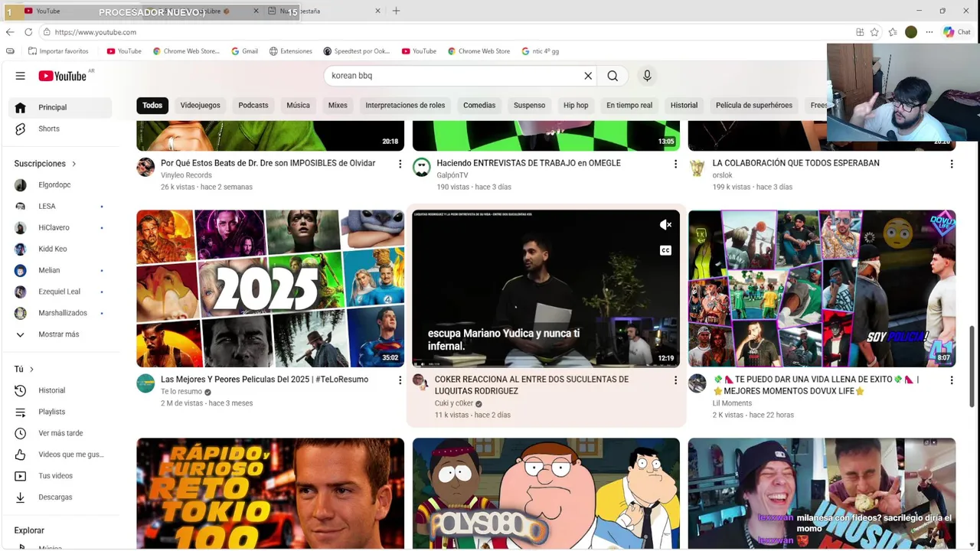The height and width of the screenshot is (551, 980).
Task: Select the Música filter chip
Action: point(298,105)
